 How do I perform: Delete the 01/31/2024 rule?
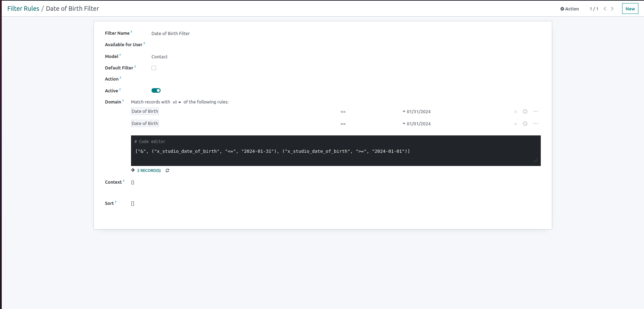(515, 112)
